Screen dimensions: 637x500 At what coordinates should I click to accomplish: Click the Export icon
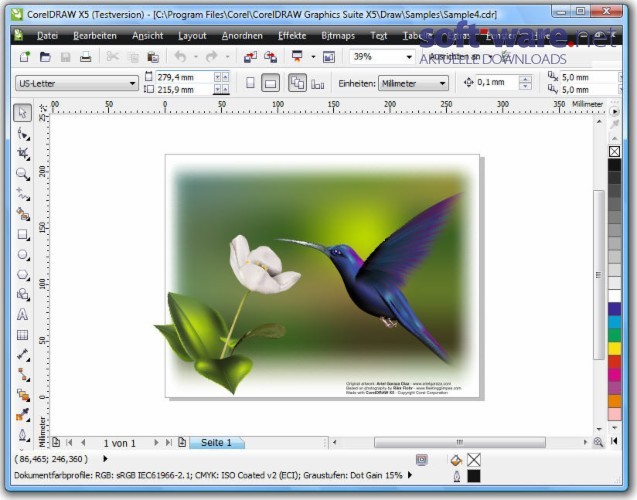coord(271,57)
